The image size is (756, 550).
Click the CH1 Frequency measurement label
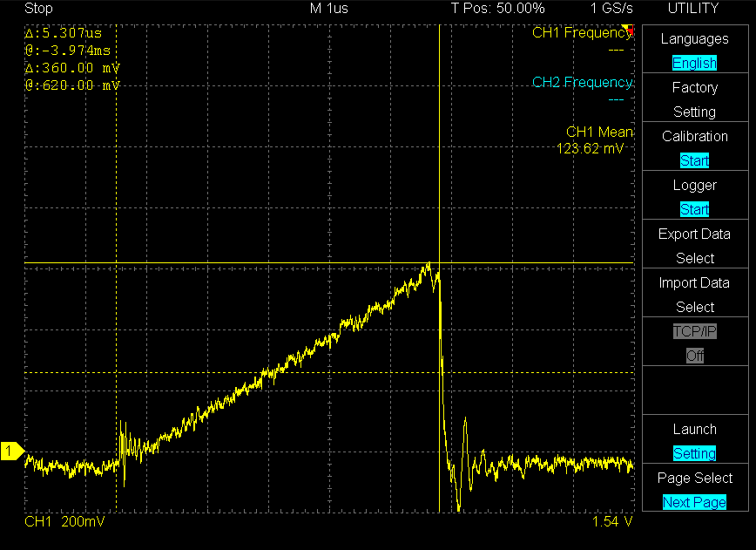click(582, 33)
